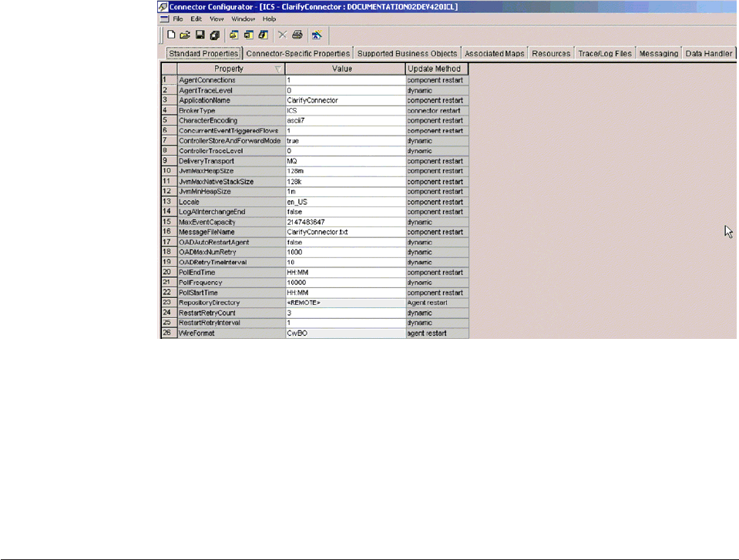Click the save-to-project window disk icon
The height and width of the screenshot is (560, 739).
click(248, 35)
